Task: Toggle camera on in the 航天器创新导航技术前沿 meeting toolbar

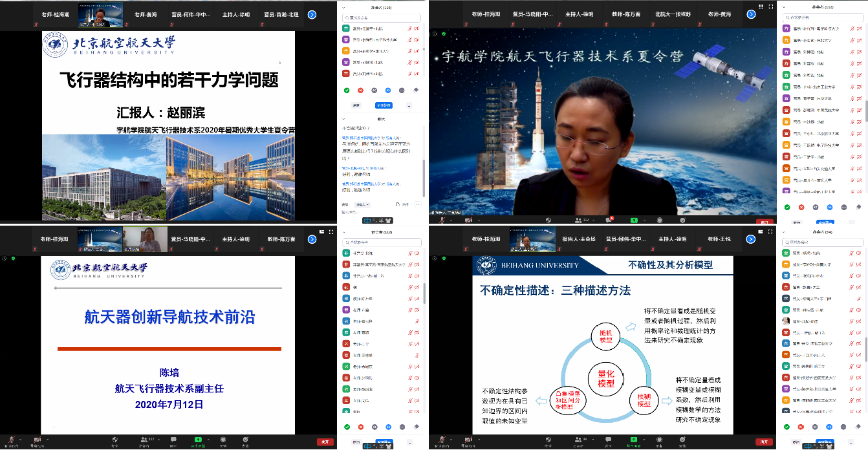Action: 38,441
